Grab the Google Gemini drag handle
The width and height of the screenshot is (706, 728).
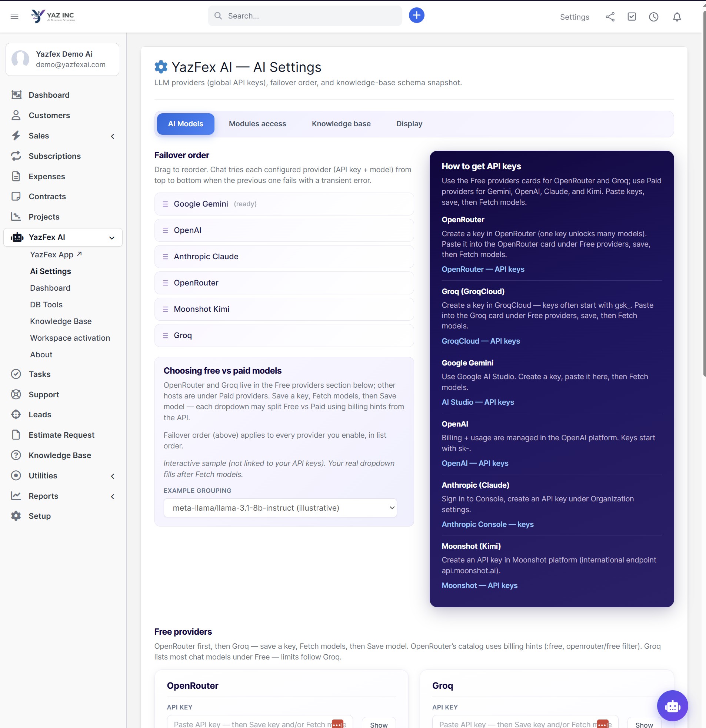pos(165,204)
